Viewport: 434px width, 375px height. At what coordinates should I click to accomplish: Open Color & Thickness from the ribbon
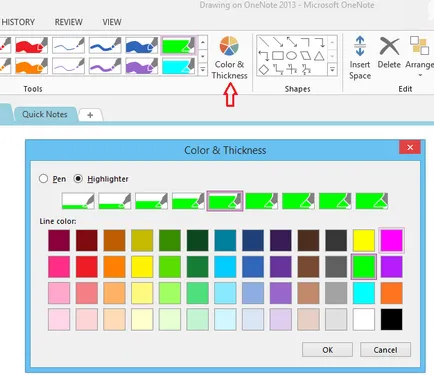pyautogui.click(x=229, y=58)
